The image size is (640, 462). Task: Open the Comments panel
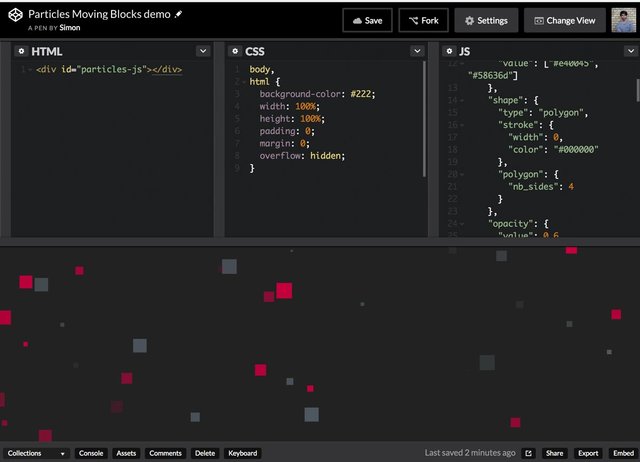(165, 453)
